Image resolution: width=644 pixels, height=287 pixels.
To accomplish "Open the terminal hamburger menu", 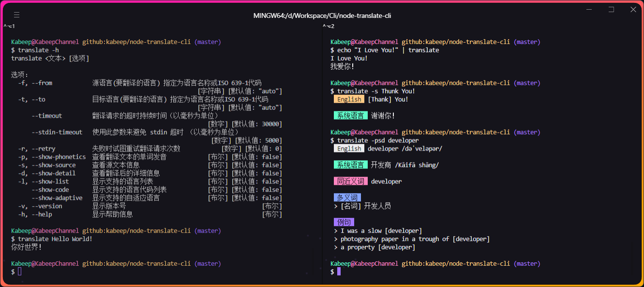I will tap(16, 15).
